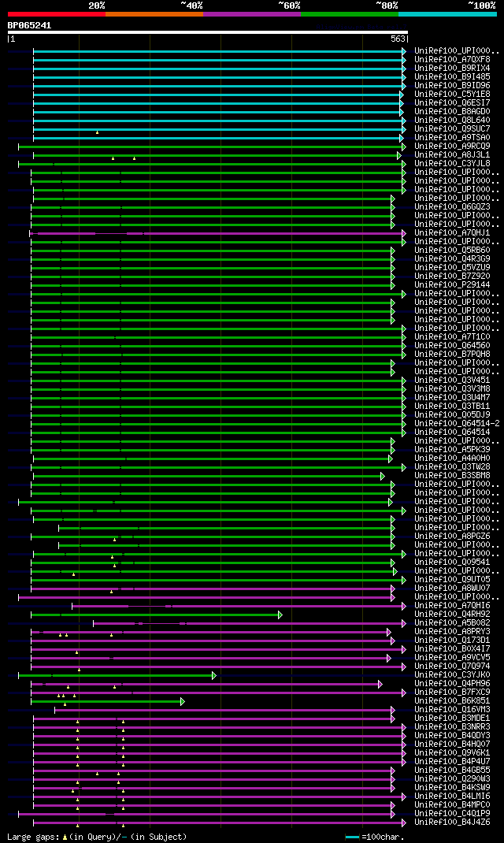Select hit UniRef100_B7Z920
This screenshot has width=504, height=843.
[x=452, y=277]
